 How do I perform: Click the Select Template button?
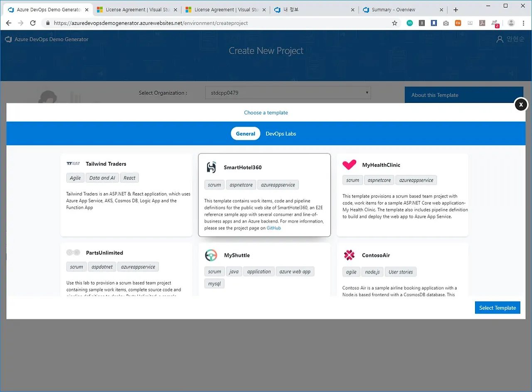498,308
